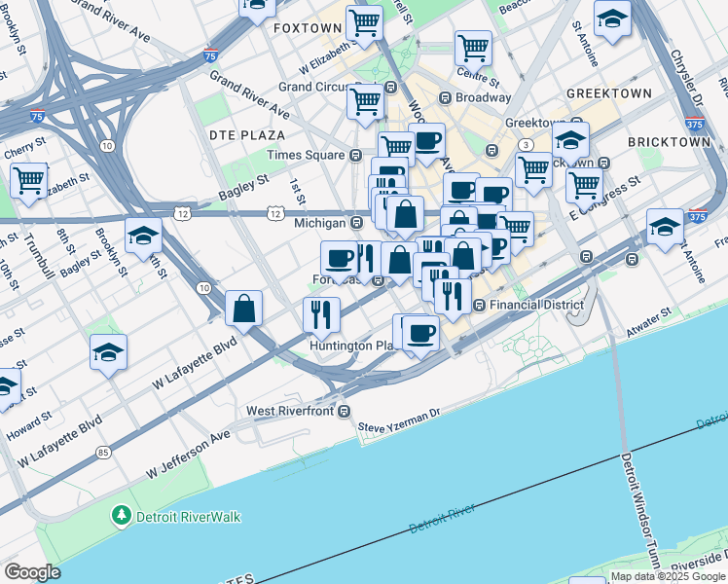Click the route 10 shield near Cherry St
The width and height of the screenshot is (728, 584).
click(107, 146)
